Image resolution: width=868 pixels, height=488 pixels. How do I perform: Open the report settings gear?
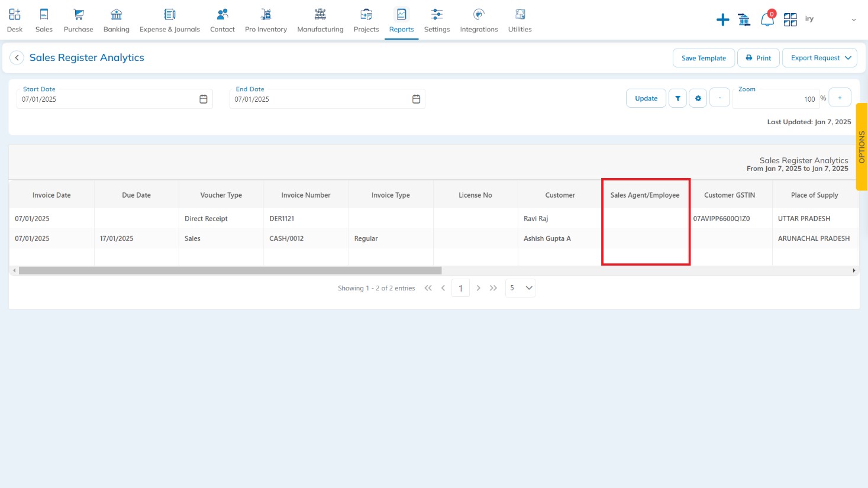pos(698,98)
